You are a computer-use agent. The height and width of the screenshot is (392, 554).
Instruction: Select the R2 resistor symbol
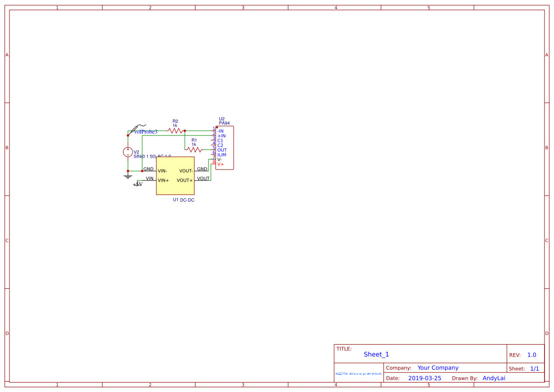click(x=175, y=131)
